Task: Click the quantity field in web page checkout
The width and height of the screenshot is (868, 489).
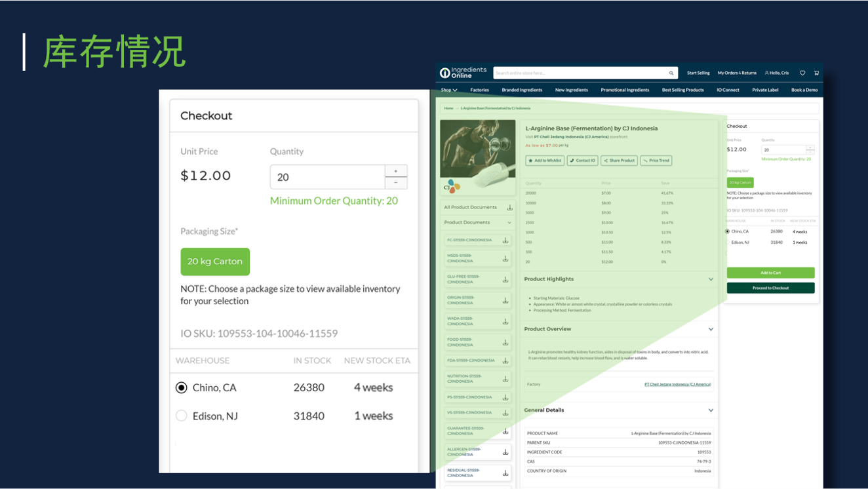Action: (783, 149)
